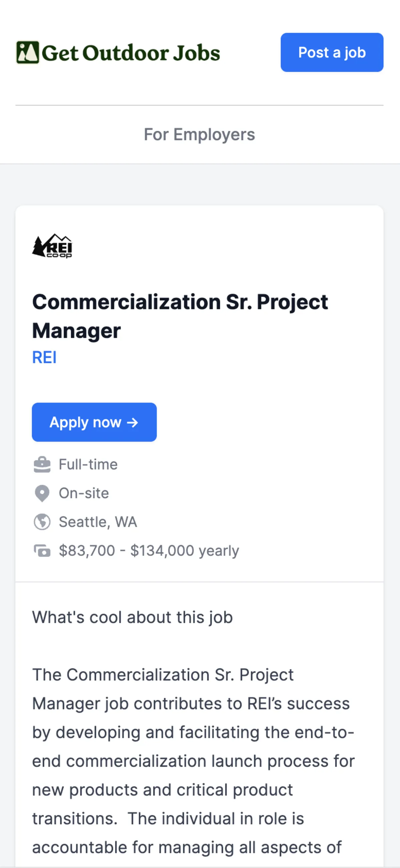
Task: Click the Seattle, WA location text
Action: tap(98, 522)
